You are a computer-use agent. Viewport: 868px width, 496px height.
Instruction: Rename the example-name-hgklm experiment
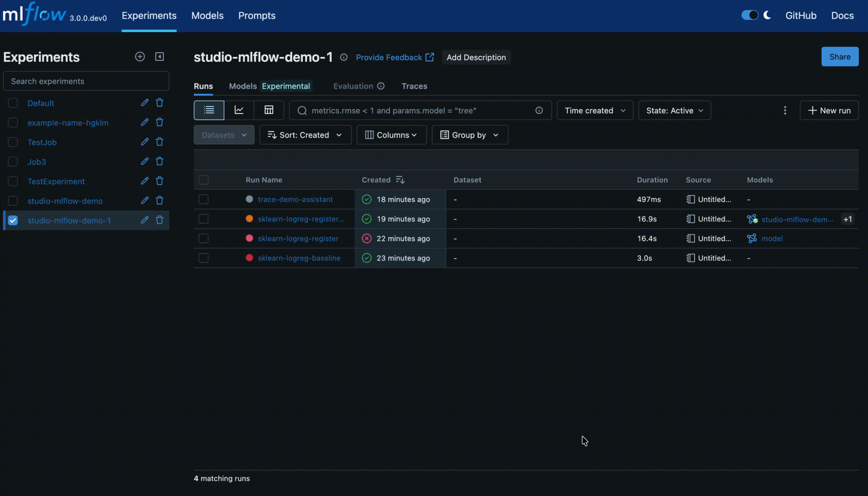[145, 122]
